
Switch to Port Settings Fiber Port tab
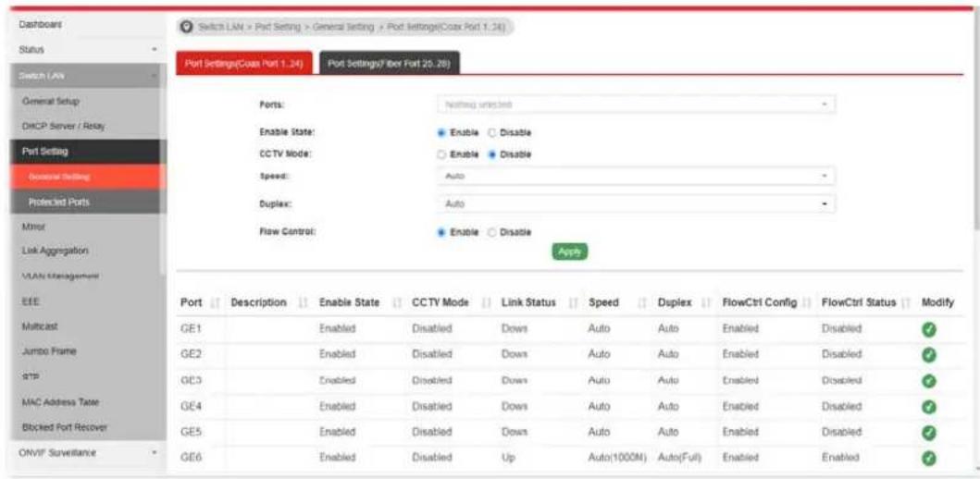390,63
